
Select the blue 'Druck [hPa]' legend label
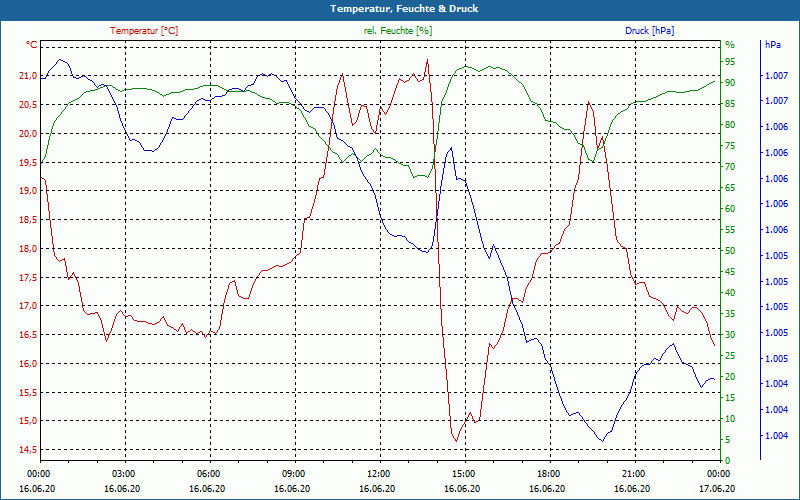point(649,31)
